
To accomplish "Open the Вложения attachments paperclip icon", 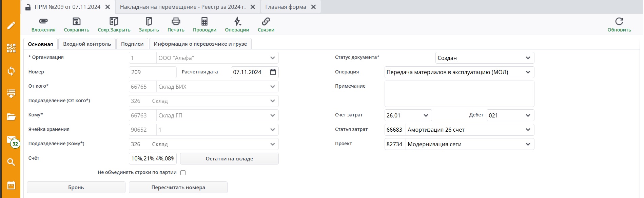I will click(43, 21).
